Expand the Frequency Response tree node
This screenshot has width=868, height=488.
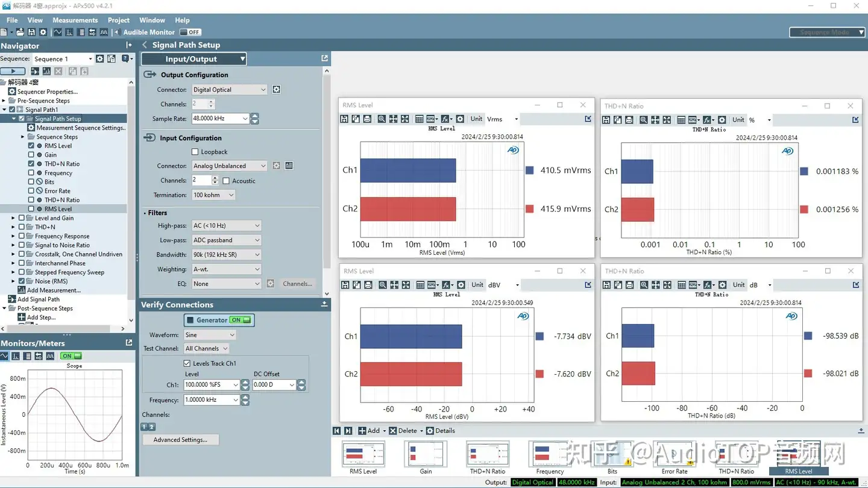tap(13, 236)
